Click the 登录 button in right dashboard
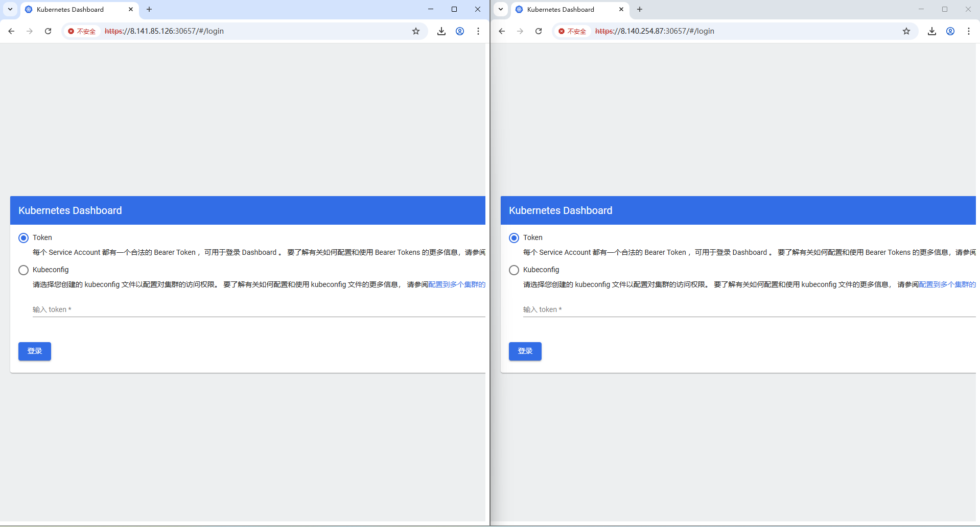This screenshot has height=527, width=980. (x=525, y=351)
